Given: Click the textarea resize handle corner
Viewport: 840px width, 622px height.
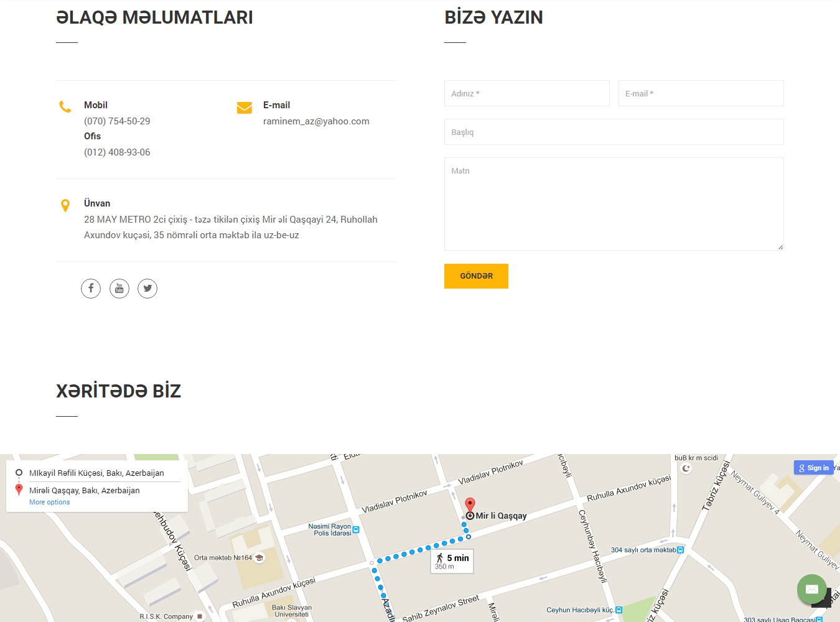Looking at the screenshot, I should point(780,247).
